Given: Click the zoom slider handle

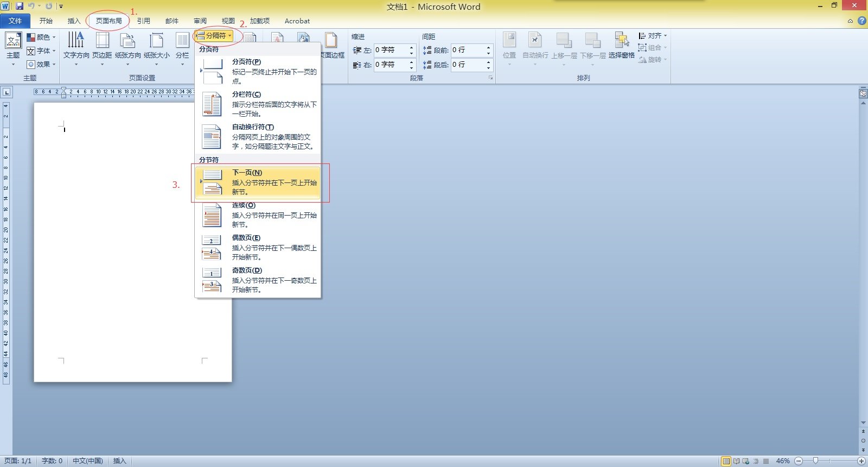Looking at the screenshot, I should coord(815,461).
